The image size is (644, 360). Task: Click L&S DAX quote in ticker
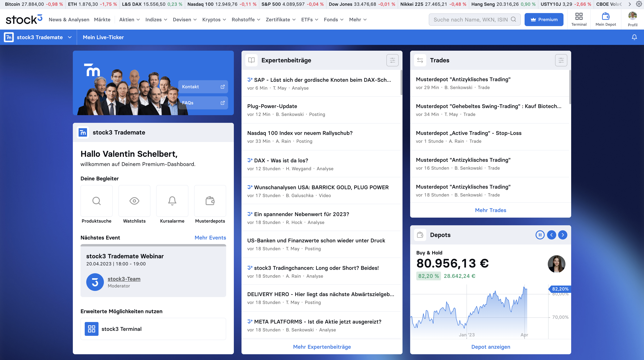tap(152, 4)
